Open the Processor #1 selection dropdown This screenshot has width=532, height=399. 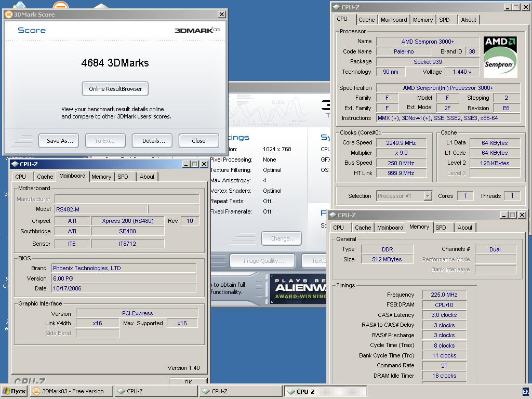click(x=428, y=196)
